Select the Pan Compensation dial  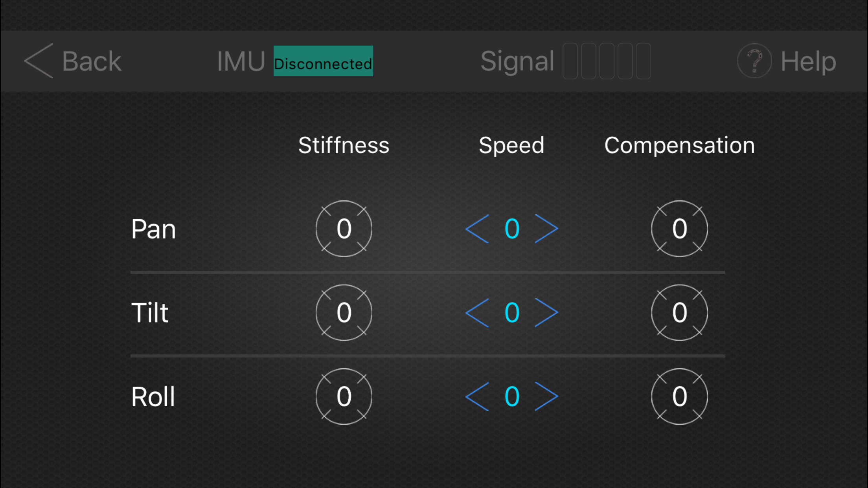679,229
